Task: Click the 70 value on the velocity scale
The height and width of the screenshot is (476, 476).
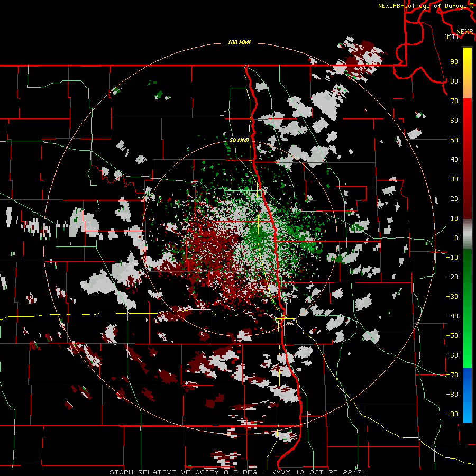Action: (454, 101)
